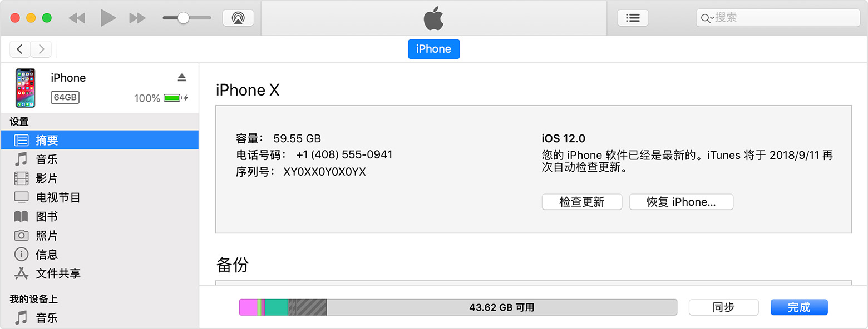Click the forward navigation chevron
868x329 pixels.
[41, 49]
